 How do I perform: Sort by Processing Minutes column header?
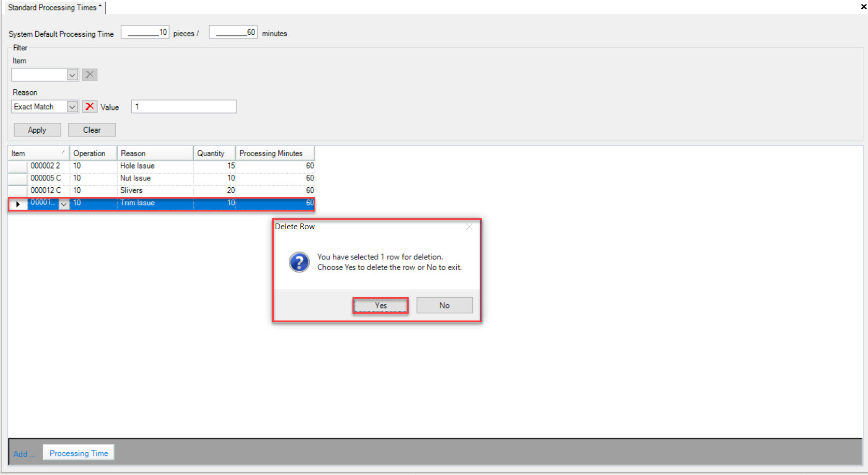275,153
